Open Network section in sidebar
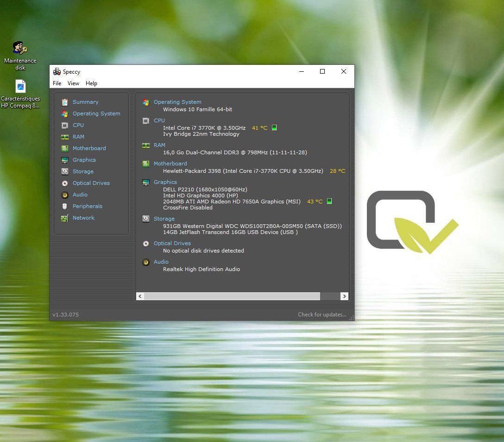Viewport: 504px width, 442px height. pyautogui.click(x=83, y=218)
